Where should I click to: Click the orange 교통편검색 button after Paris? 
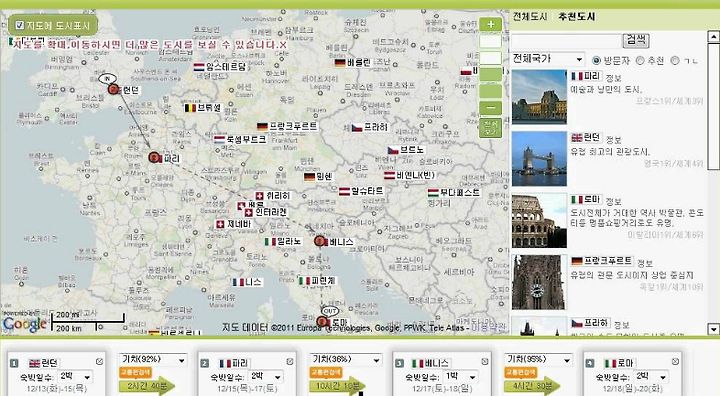click(x=326, y=372)
